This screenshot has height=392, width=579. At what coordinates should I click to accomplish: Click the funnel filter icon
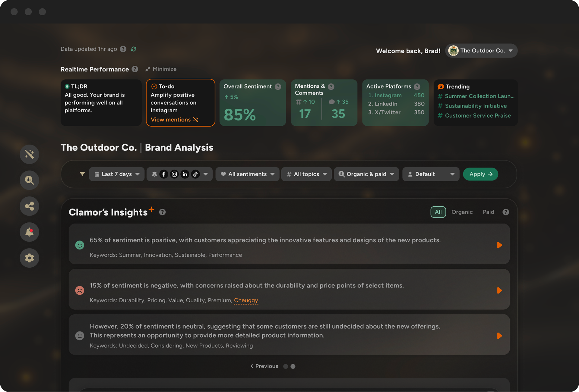pos(82,174)
